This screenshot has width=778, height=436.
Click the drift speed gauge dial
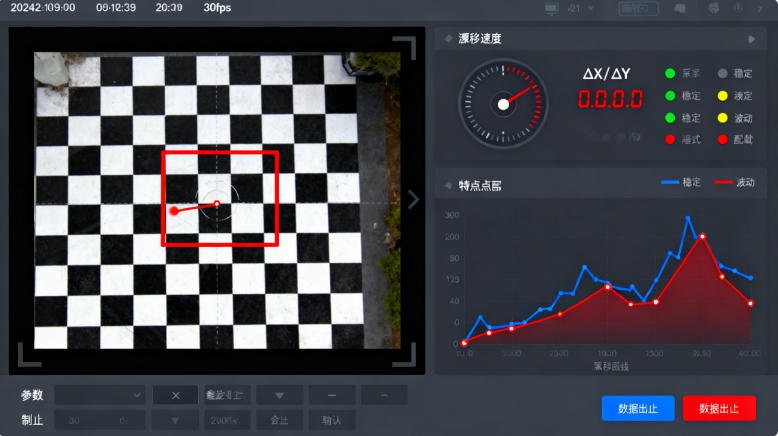tap(503, 101)
